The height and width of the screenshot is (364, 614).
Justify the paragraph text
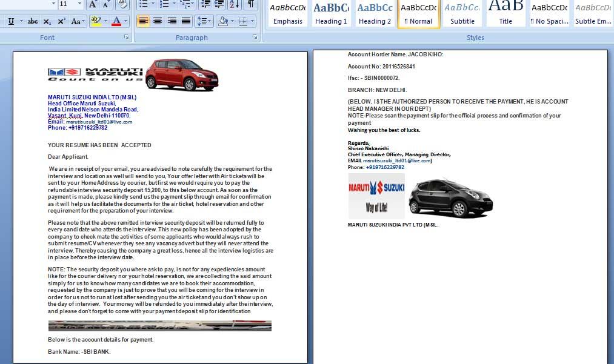(x=186, y=21)
